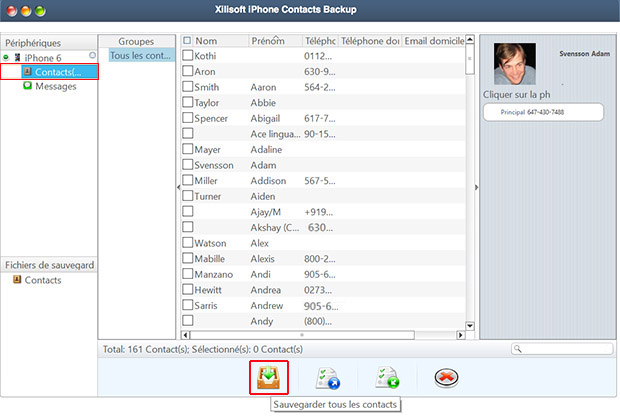Click the 'Cliquer sur la ph' label
The width and height of the screenshot is (620, 416).
[516, 95]
